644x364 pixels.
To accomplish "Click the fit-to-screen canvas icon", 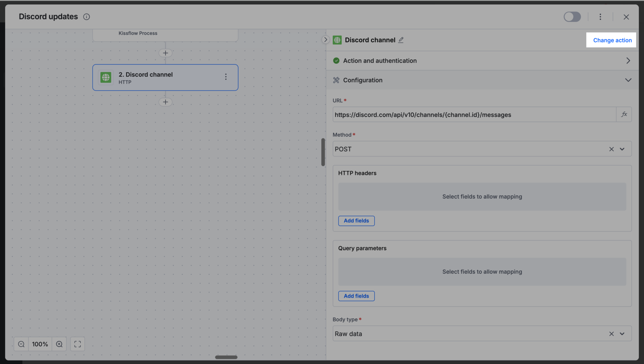I will coord(78,344).
